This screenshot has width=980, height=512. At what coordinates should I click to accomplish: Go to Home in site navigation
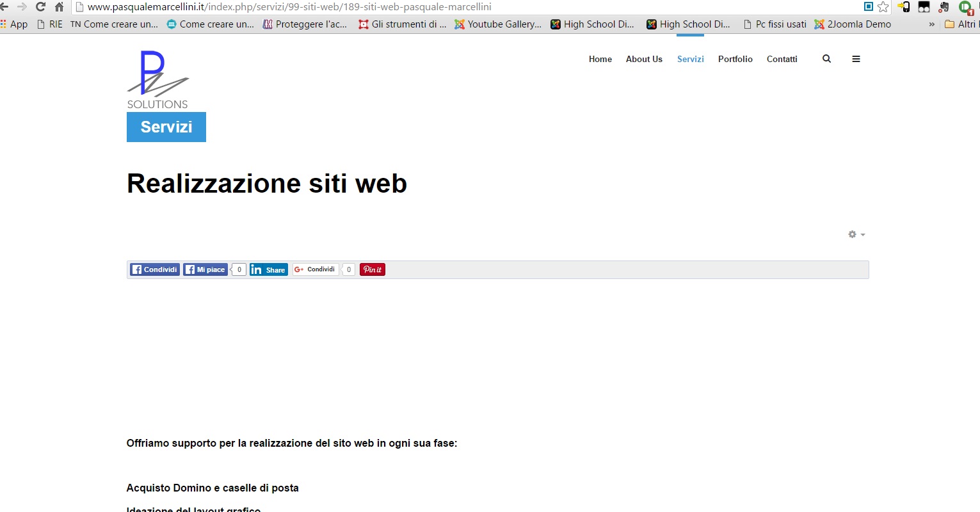coord(600,59)
